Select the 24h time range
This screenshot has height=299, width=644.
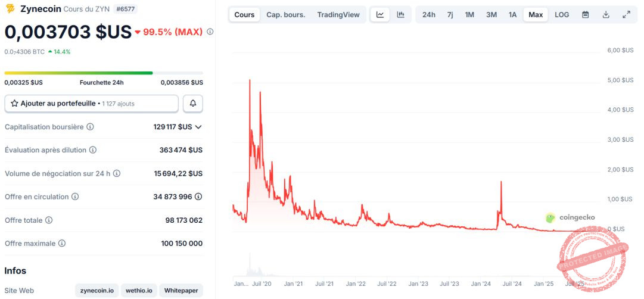pos(429,15)
